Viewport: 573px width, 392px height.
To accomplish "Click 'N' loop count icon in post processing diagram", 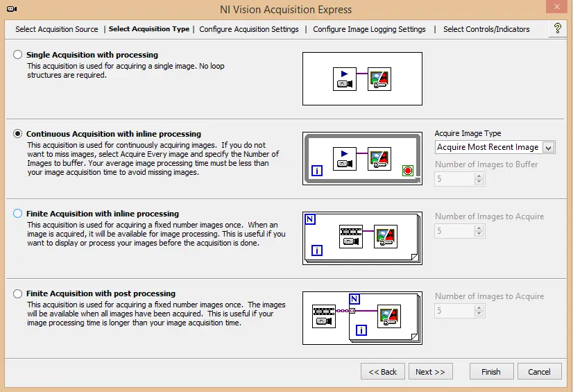I will pyautogui.click(x=354, y=299).
